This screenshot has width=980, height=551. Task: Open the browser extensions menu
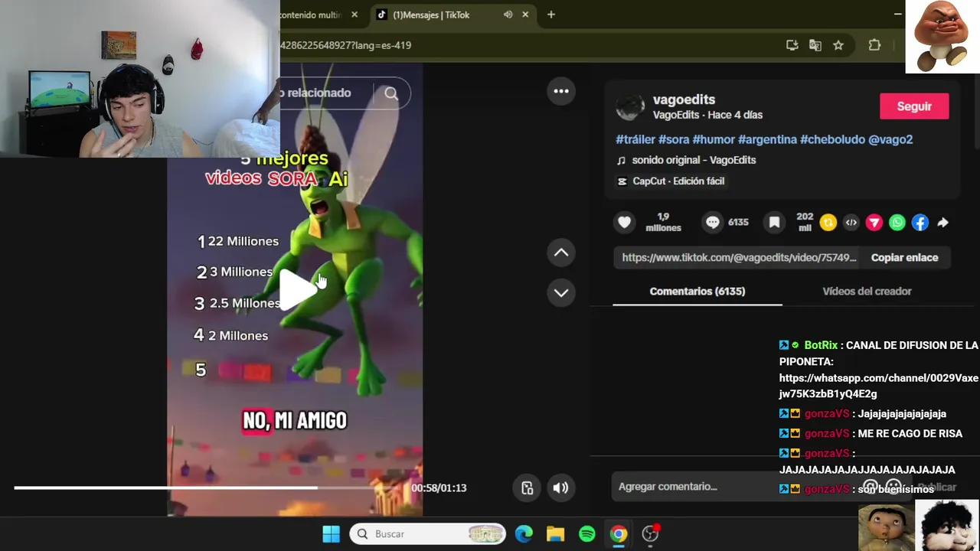[874, 45]
